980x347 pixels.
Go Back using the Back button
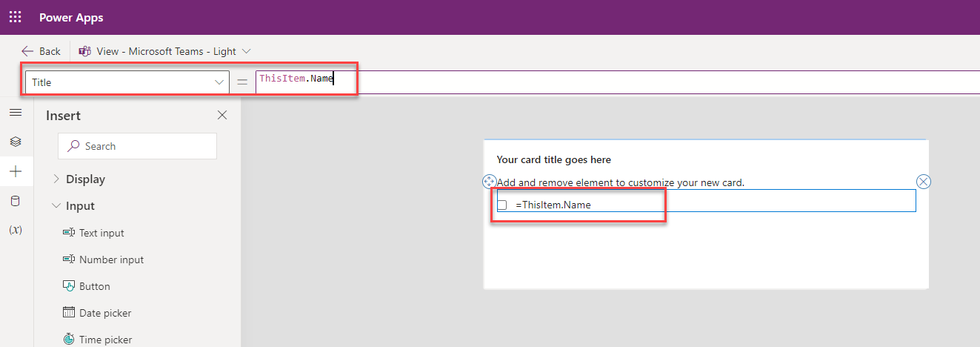[41, 51]
